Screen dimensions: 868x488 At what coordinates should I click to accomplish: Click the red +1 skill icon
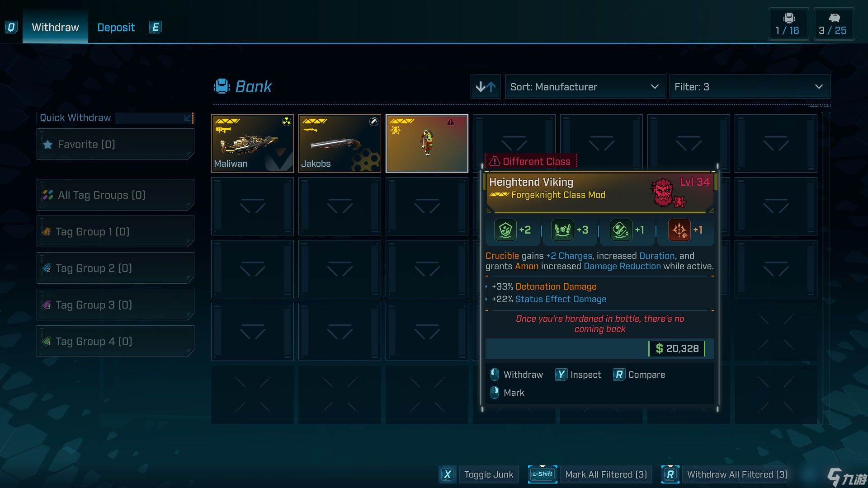coord(679,230)
